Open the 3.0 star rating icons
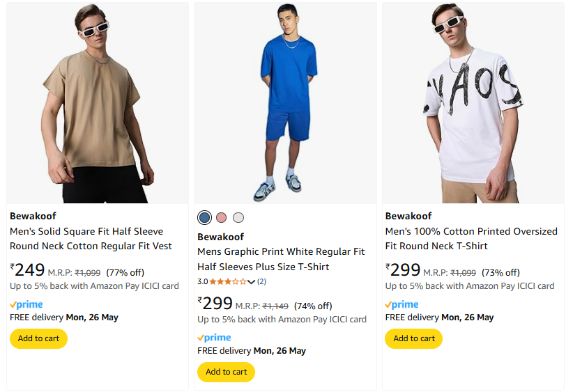 pos(228,282)
